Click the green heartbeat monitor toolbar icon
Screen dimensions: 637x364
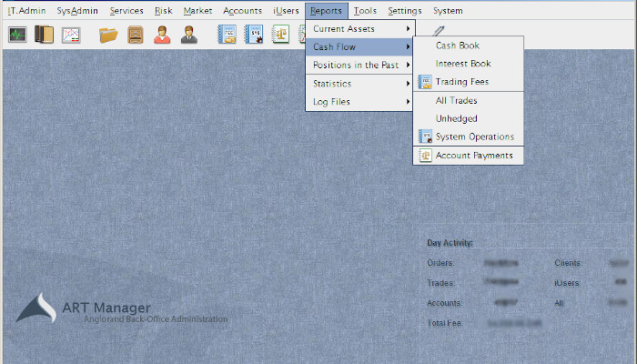pyautogui.click(x=17, y=35)
